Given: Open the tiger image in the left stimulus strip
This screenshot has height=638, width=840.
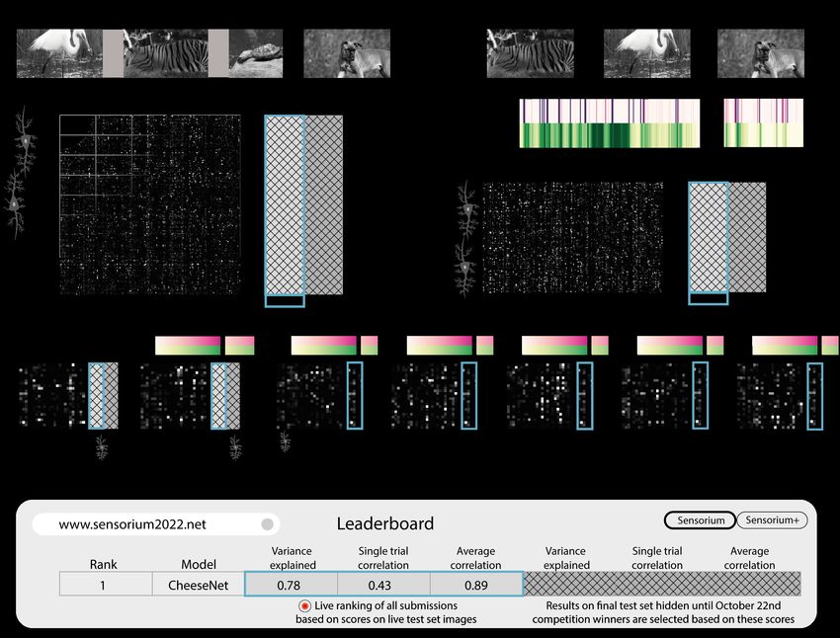Looking at the screenshot, I should coord(166,53).
